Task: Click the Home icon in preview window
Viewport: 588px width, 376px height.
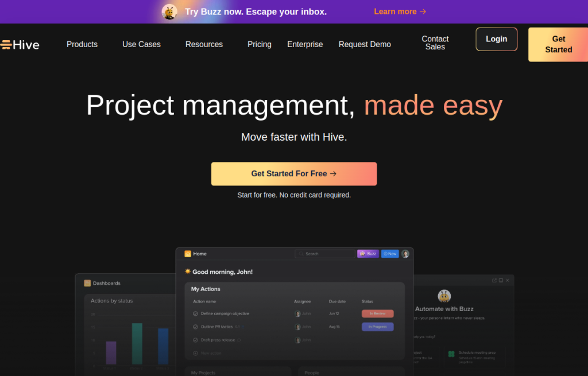Action: point(188,254)
